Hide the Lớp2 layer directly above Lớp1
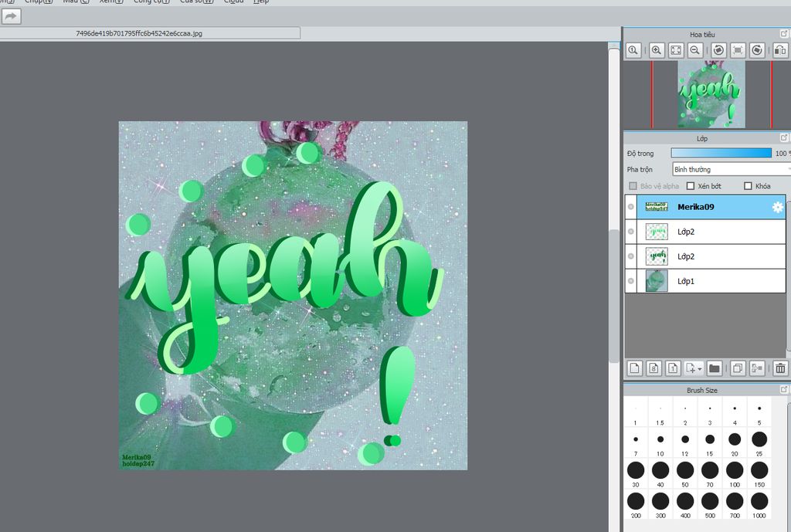 coord(631,256)
